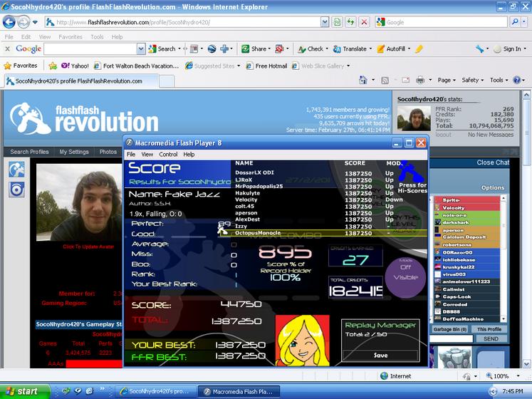Click the Macromedia Flash Player taskbar button

(239, 392)
